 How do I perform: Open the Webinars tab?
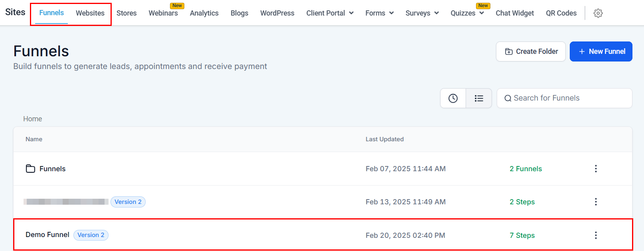pyautogui.click(x=163, y=13)
